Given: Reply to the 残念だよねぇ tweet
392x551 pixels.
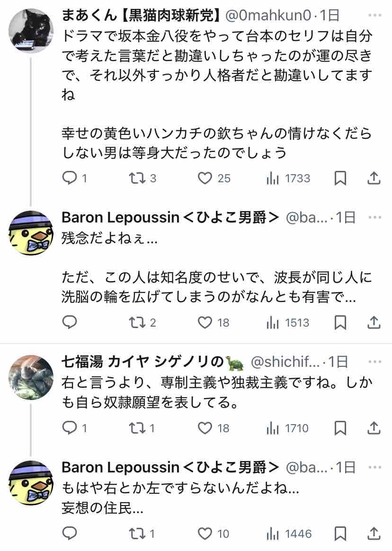Looking at the screenshot, I should (70, 322).
